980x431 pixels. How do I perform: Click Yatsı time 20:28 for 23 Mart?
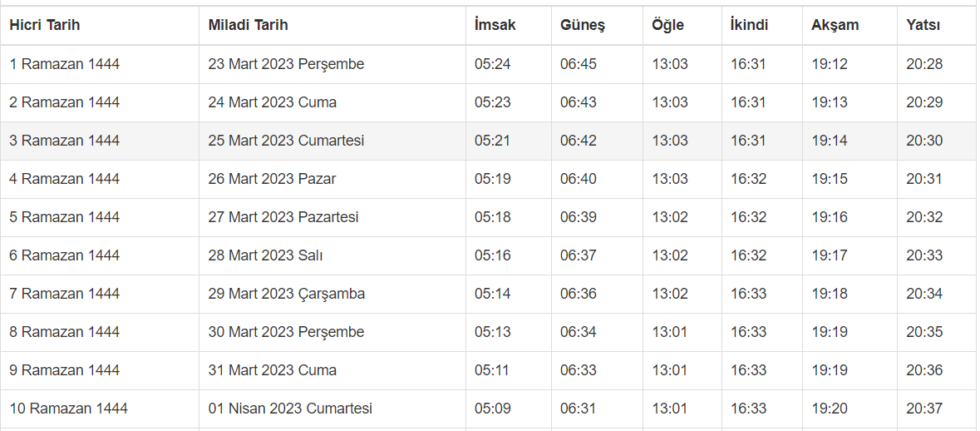pos(924,64)
